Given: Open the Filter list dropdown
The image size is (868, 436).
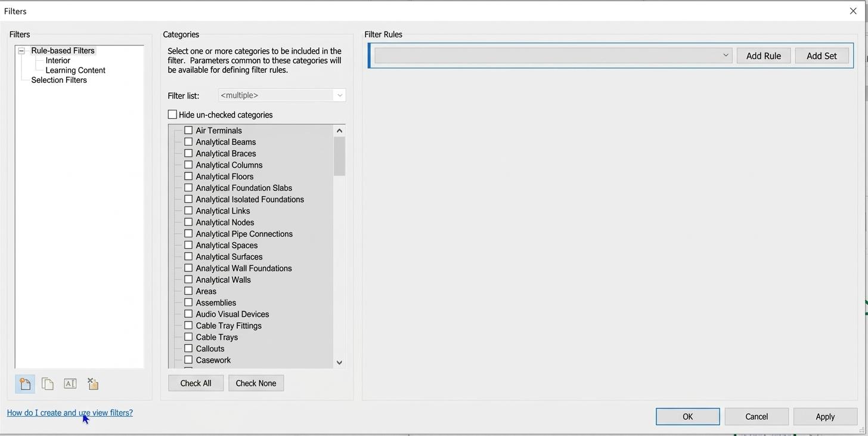Looking at the screenshot, I should [282, 95].
